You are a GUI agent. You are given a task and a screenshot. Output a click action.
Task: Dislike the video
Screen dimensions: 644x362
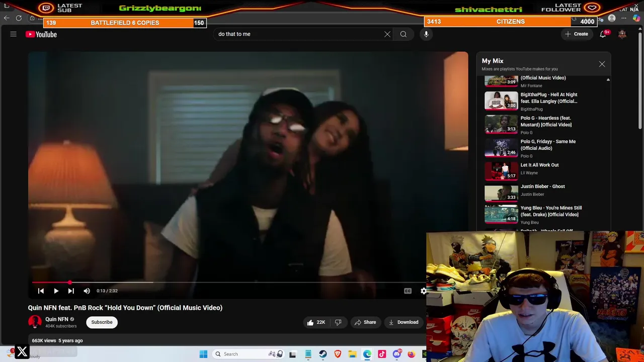pos(338,322)
